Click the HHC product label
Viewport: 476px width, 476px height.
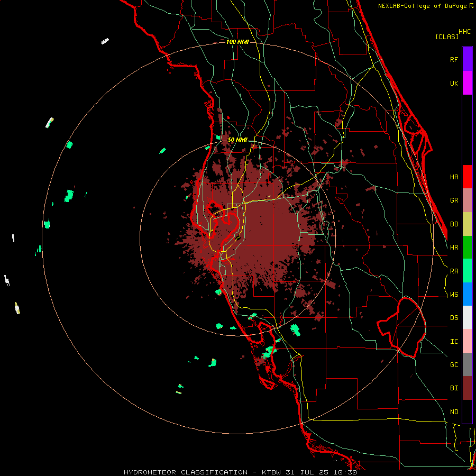(x=464, y=32)
